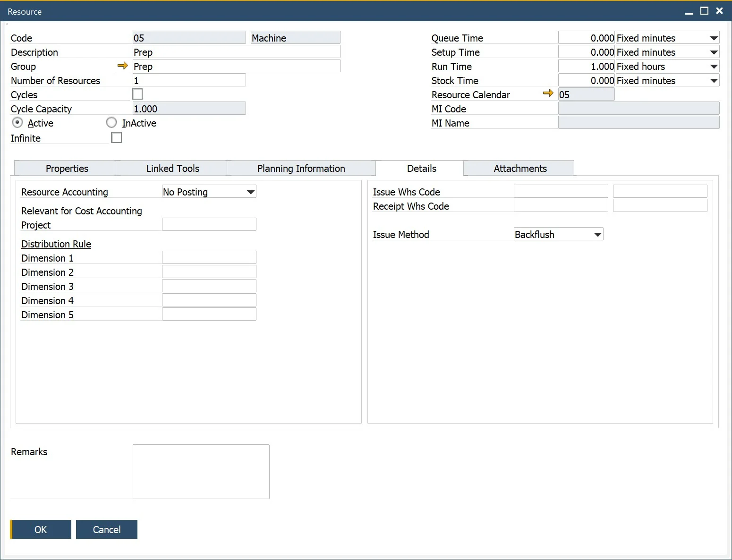Click the Cancel button

107,529
